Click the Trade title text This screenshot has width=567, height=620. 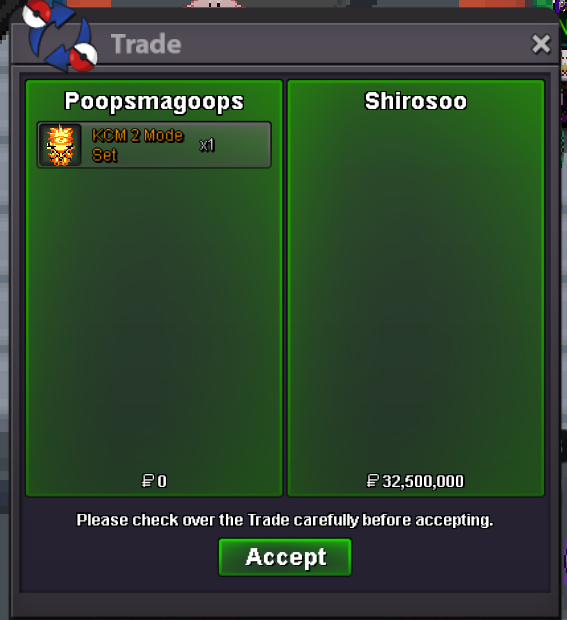(146, 44)
